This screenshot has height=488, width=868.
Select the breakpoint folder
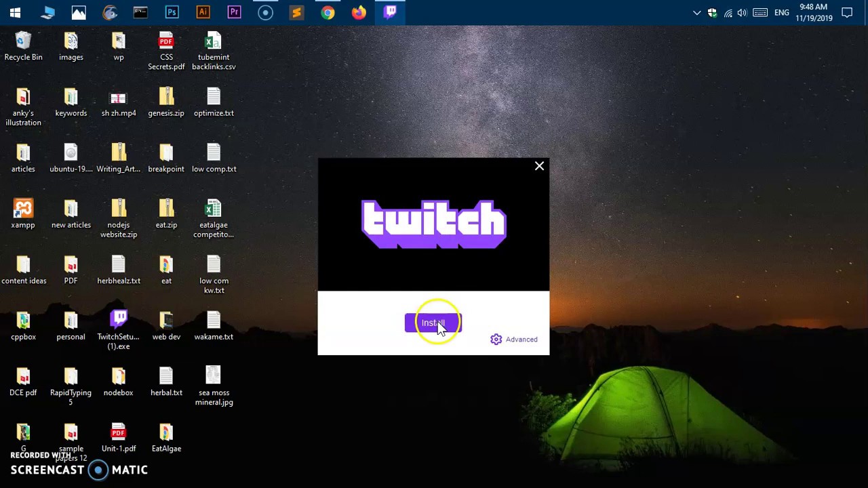pyautogui.click(x=166, y=158)
